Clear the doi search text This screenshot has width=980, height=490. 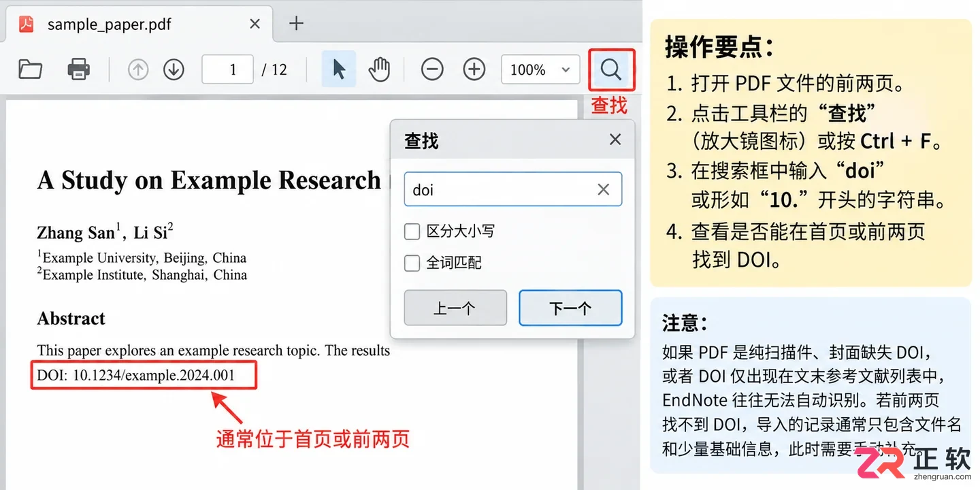603,190
